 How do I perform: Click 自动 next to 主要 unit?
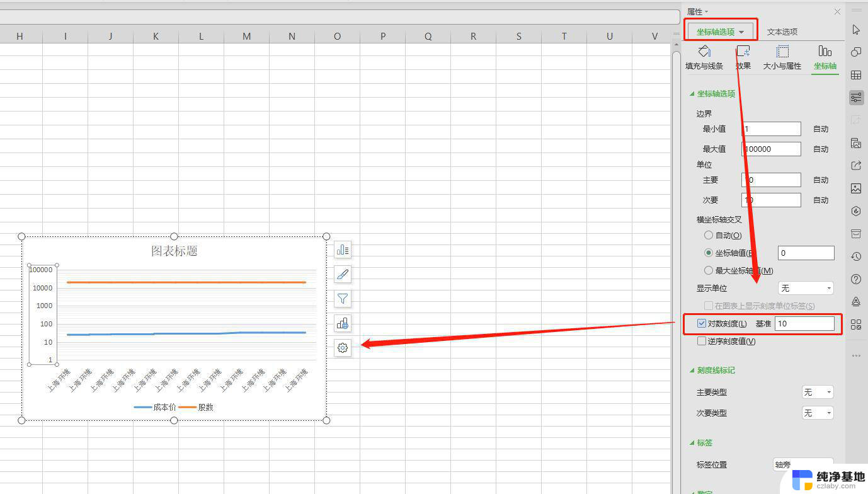pyautogui.click(x=821, y=180)
